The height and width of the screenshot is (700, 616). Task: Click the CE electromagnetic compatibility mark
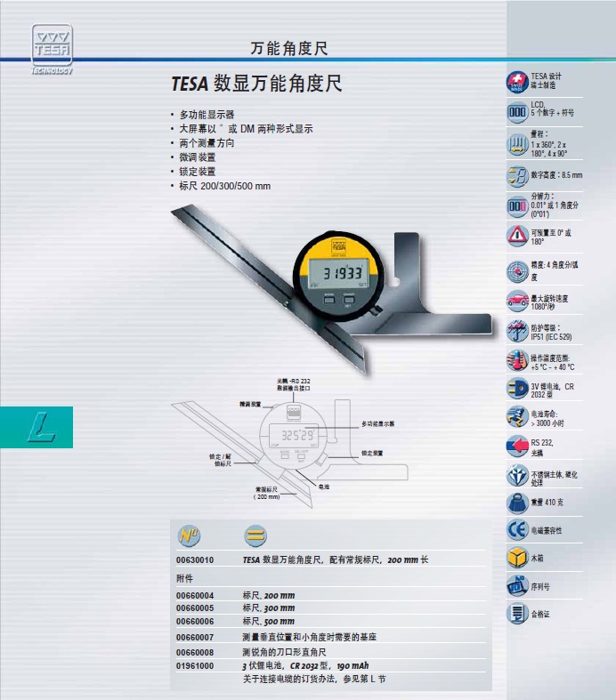click(x=517, y=530)
